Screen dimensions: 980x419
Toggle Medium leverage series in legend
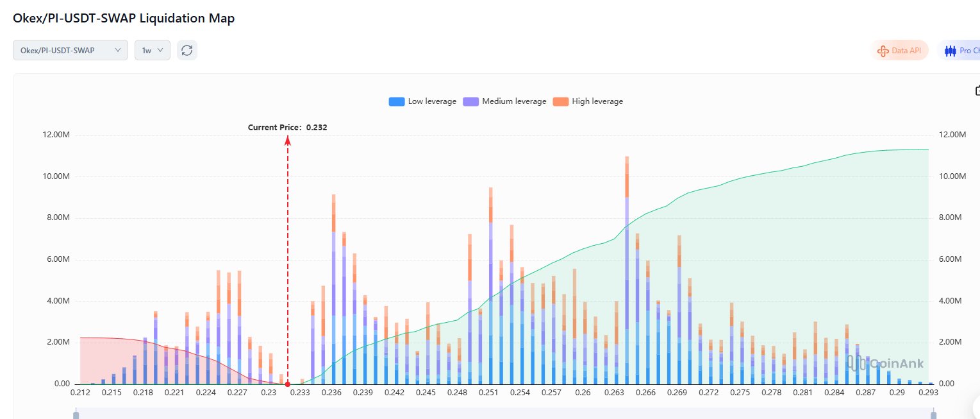(x=505, y=101)
